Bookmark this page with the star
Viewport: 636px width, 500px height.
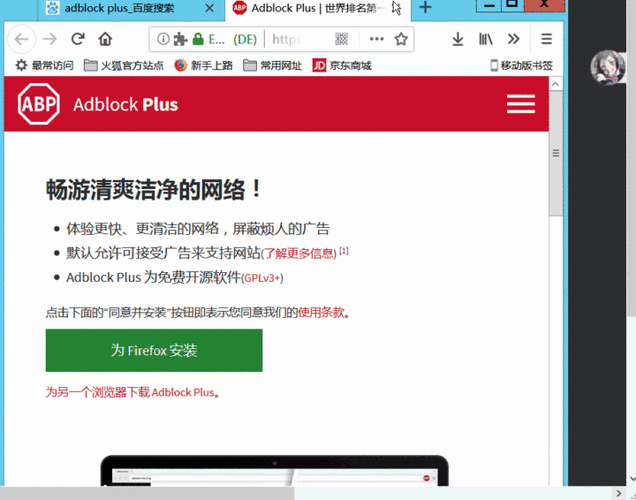click(401, 39)
